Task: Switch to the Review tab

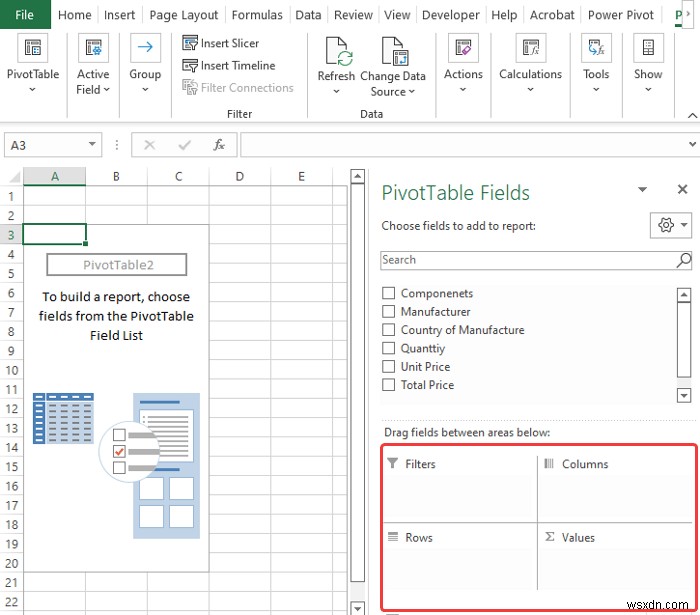Action: tap(353, 15)
